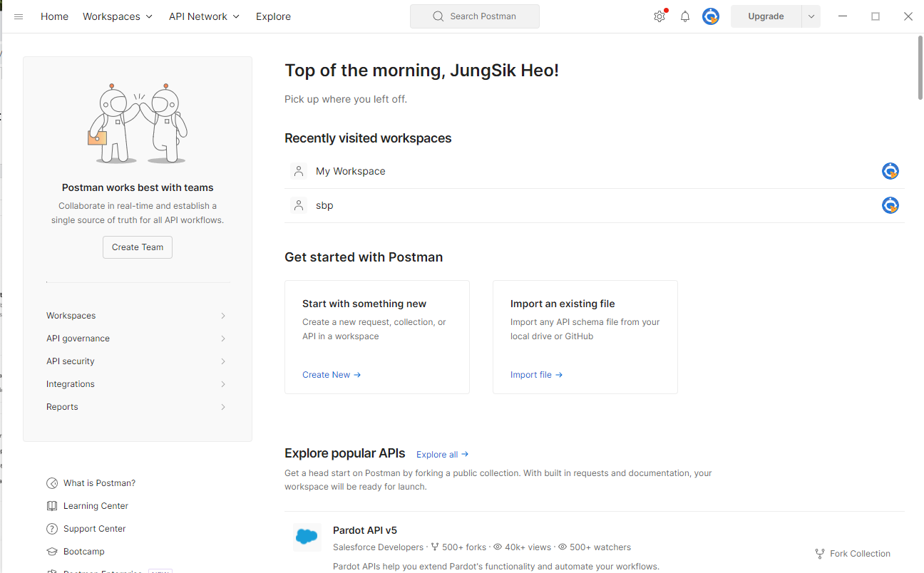Expand API governance in sidebar
This screenshot has height=573, width=924.
pyautogui.click(x=136, y=339)
